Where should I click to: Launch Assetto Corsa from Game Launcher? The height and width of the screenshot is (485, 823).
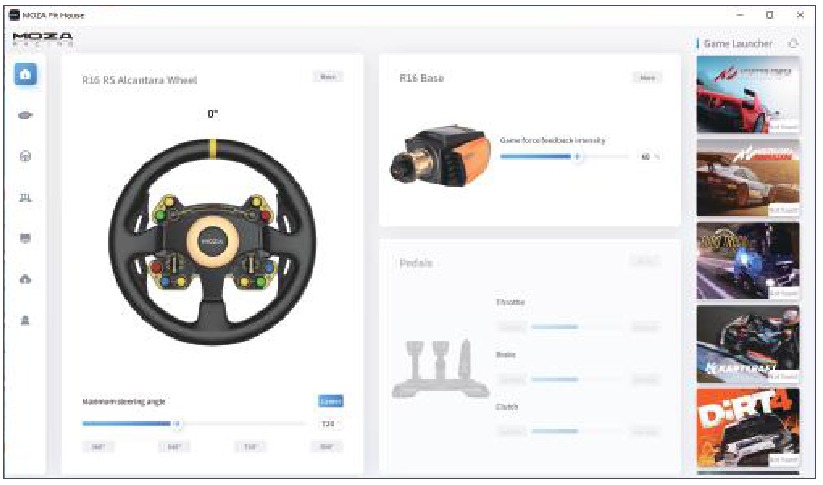click(x=748, y=94)
